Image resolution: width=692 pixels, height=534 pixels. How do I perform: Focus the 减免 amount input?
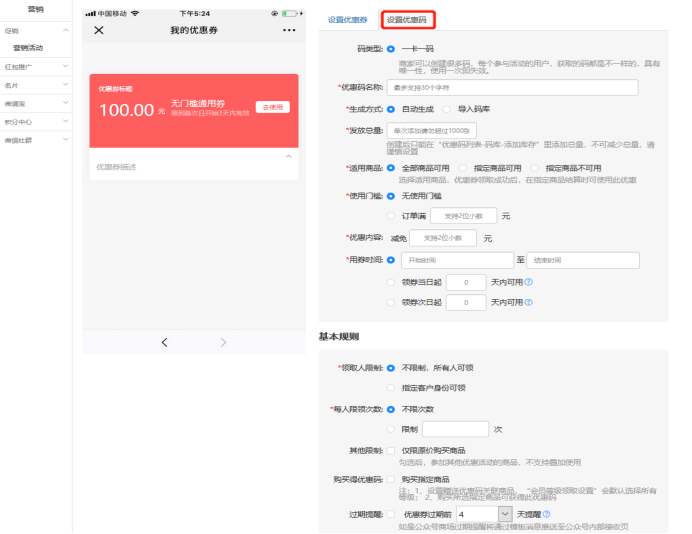coord(443,238)
